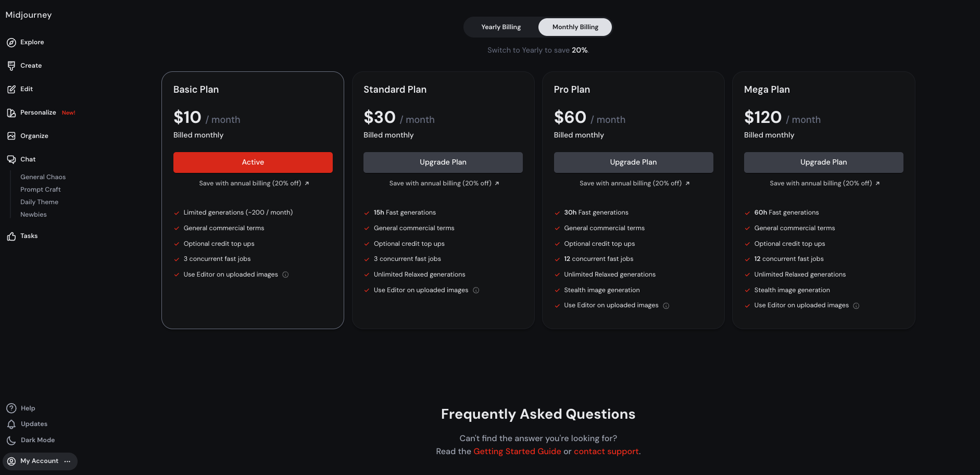The image size is (980, 475).
Task: Open the My Account three-dots menu
Action: coord(67,461)
